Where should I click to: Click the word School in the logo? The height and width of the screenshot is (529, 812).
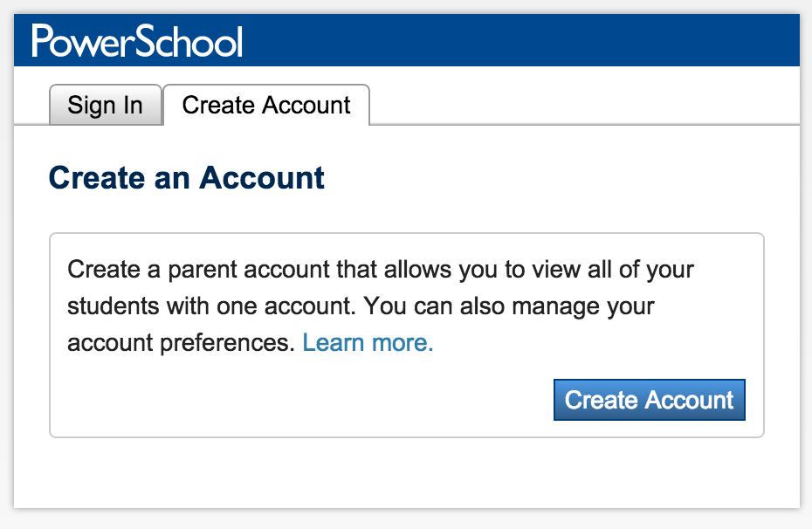tap(192, 42)
